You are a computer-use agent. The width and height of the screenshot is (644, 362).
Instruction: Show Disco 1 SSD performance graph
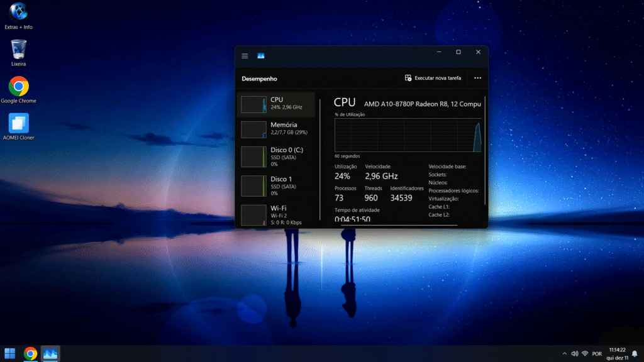[276, 185]
